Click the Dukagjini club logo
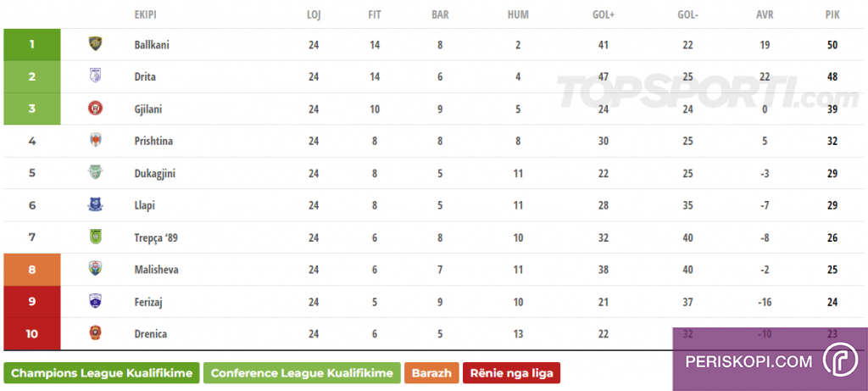 click(96, 173)
